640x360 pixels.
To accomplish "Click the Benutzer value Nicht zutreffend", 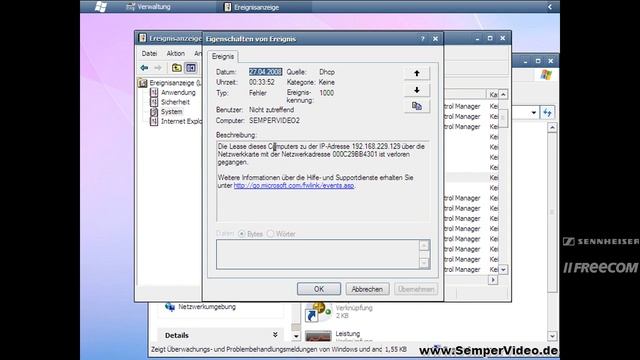I will 271,110.
